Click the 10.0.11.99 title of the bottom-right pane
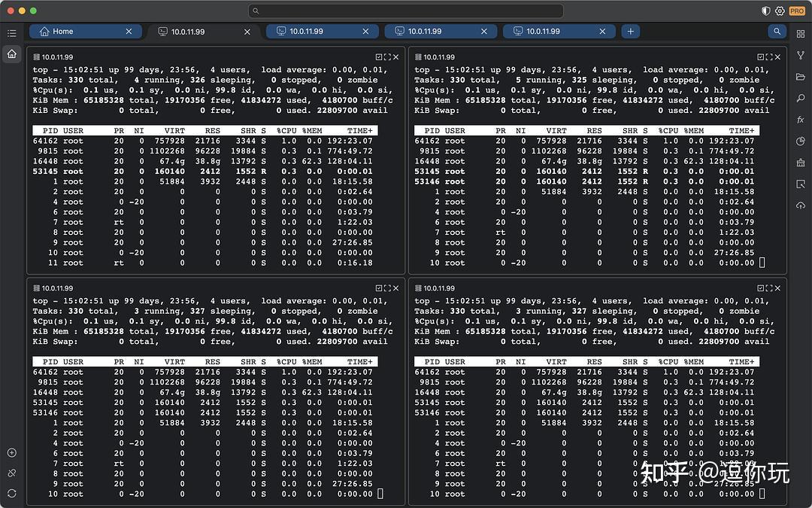The width and height of the screenshot is (812, 508). (439, 288)
